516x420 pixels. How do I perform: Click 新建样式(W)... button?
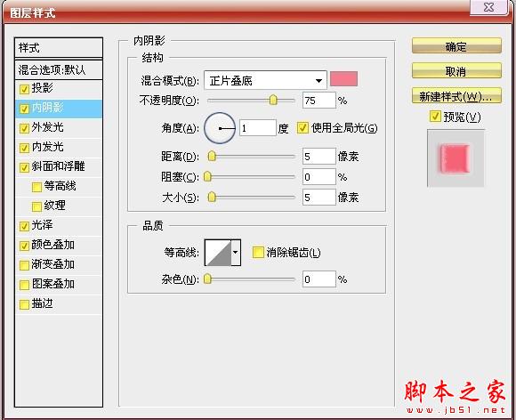coord(456,96)
